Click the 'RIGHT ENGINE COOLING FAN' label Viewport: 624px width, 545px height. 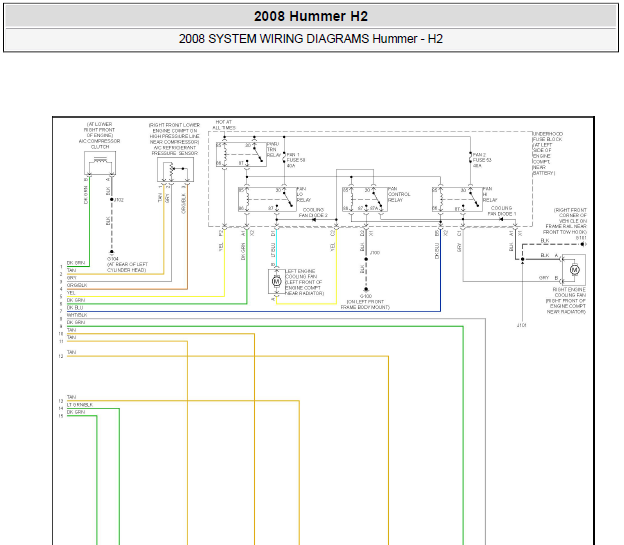click(x=570, y=292)
